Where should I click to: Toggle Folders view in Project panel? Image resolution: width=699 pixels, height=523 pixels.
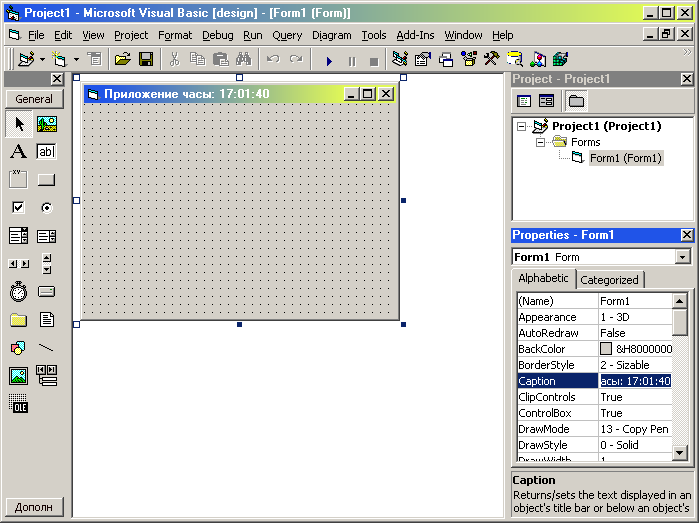click(x=576, y=101)
